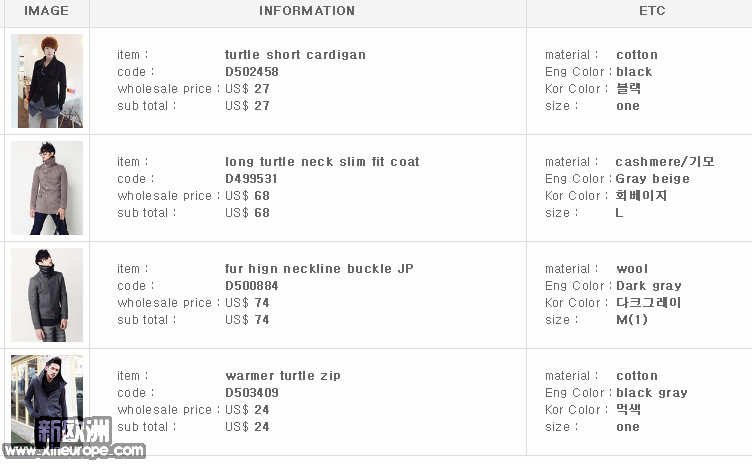
Task: Select the item name turtle short cardigan
Action: point(295,55)
